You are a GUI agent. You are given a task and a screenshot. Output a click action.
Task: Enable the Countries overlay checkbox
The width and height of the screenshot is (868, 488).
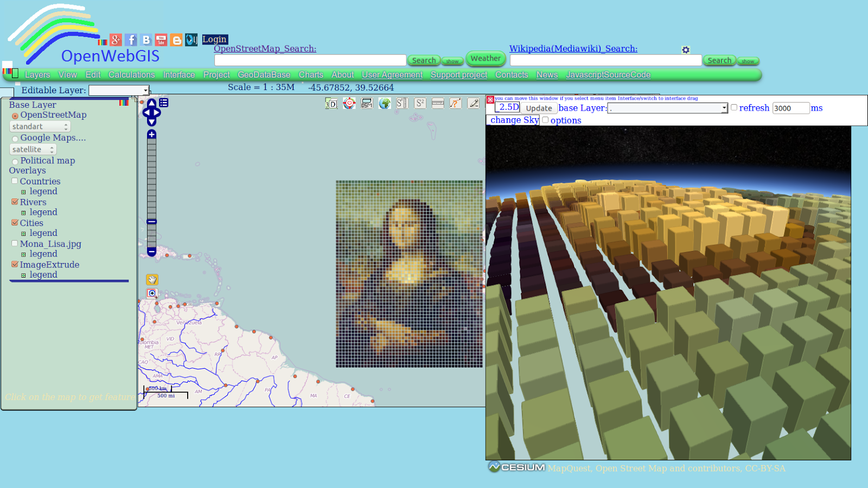15,181
